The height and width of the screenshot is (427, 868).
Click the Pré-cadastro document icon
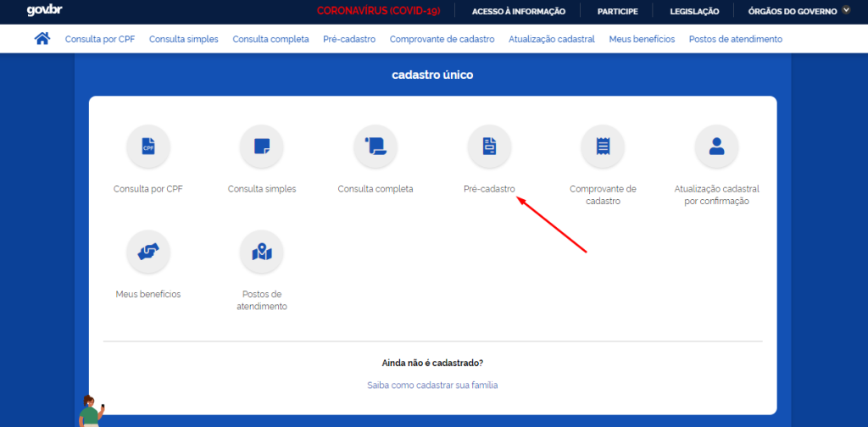[489, 147]
